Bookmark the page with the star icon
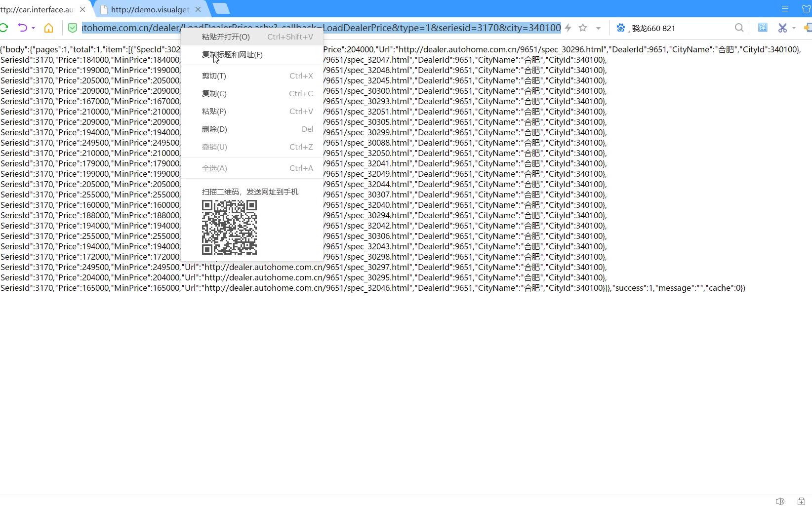The width and height of the screenshot is (812, 507). 583,28
